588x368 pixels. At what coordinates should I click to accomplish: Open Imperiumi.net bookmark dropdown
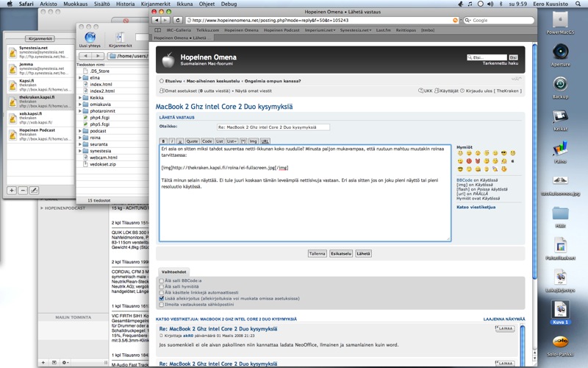pyautogui.click(x=320, y=30)
